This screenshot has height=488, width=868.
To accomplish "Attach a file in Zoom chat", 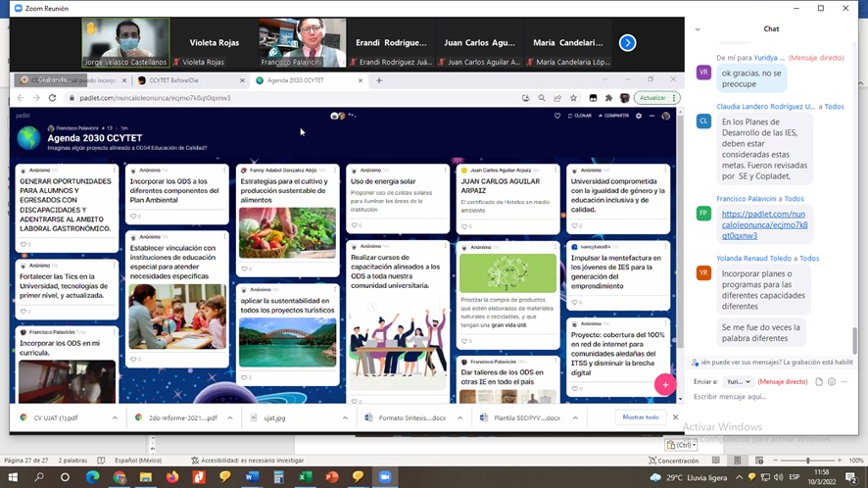I will [x=819, y=381].
